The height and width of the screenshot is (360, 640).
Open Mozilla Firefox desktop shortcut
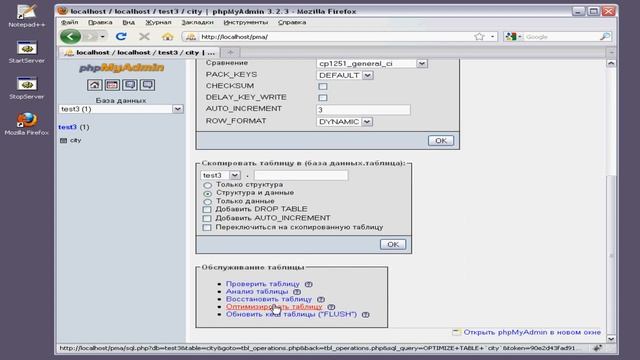[27, 124]
